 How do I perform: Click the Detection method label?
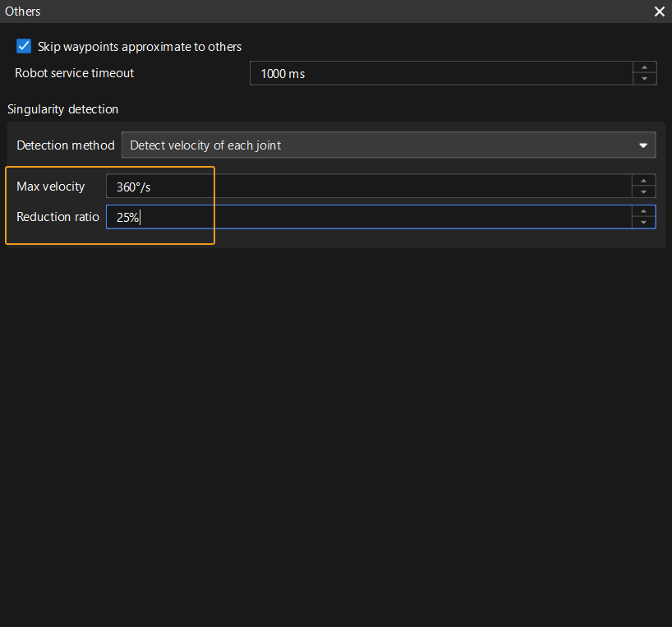click(66, 145)
